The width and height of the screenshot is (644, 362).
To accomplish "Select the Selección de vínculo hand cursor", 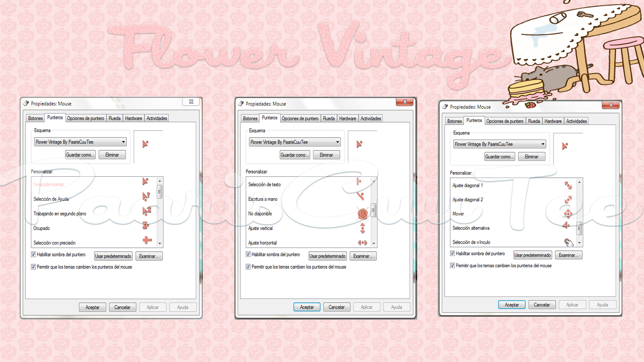I will click(x=568, y=242).
